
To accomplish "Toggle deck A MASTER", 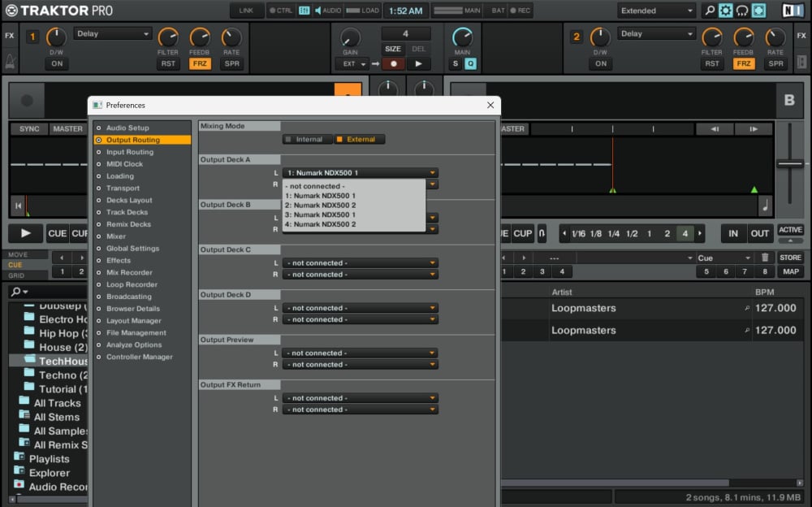I will coord(67,128).
